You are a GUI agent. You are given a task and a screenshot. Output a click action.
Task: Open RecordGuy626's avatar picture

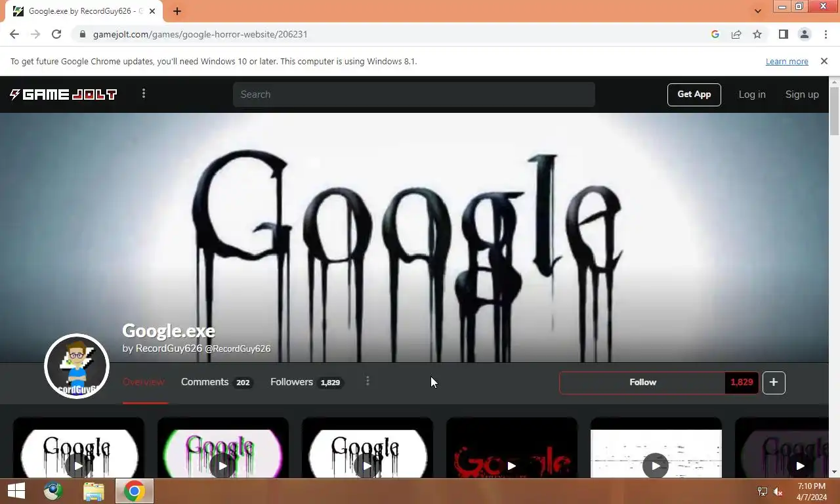point(77,366)
